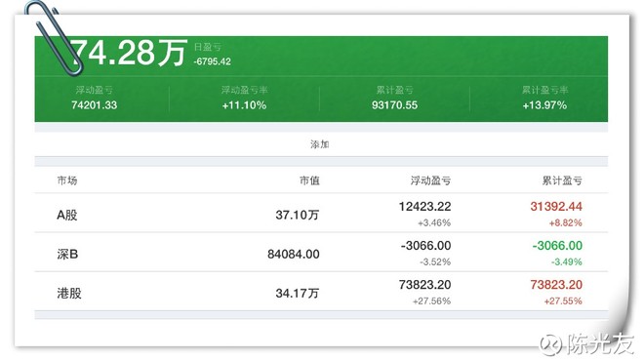Screen dimensions: 644x361
Task: Click the black -3066.00 floating loss
Action: 425,246
